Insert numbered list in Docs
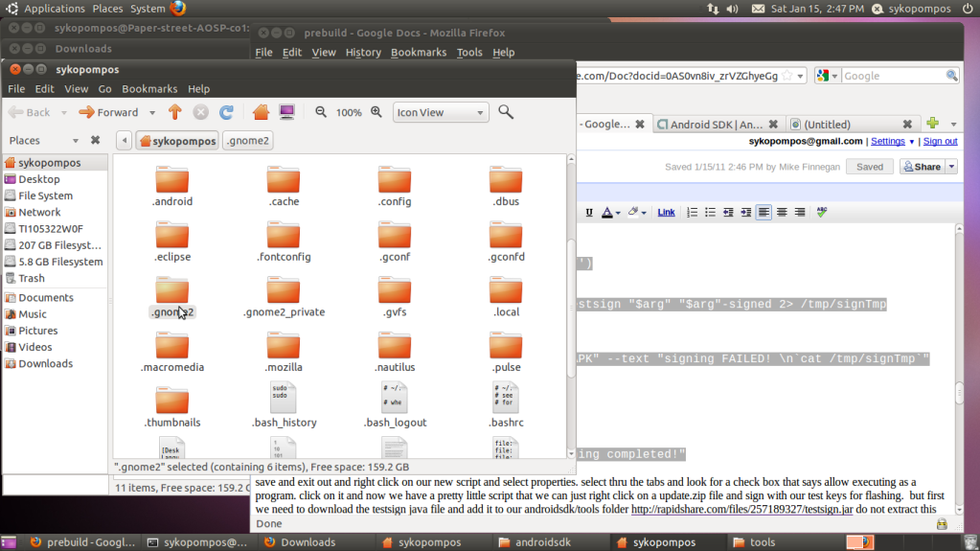The image size is (980, 551). pyautogui.click(x=692, y=212)
